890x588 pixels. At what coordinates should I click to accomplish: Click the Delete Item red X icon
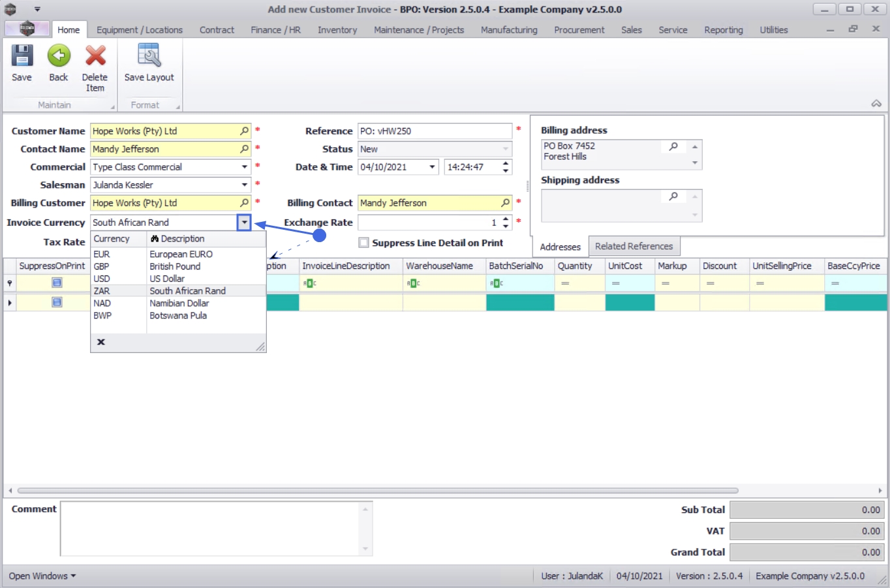point(95,56)
